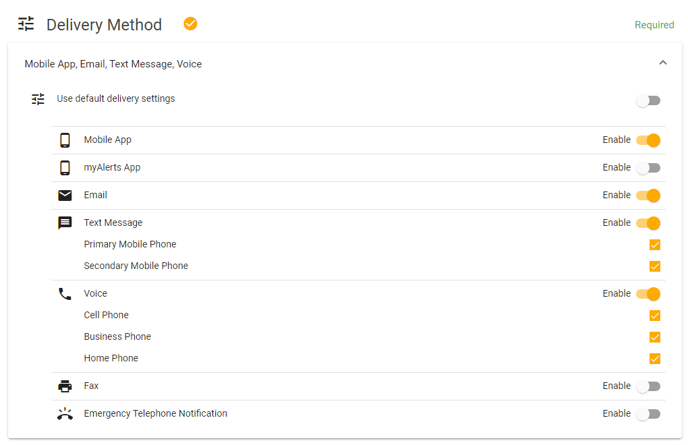Viewport: 688px width, 445px height.
Task: Click the 'Fax' row label
Action: point(91,385)
